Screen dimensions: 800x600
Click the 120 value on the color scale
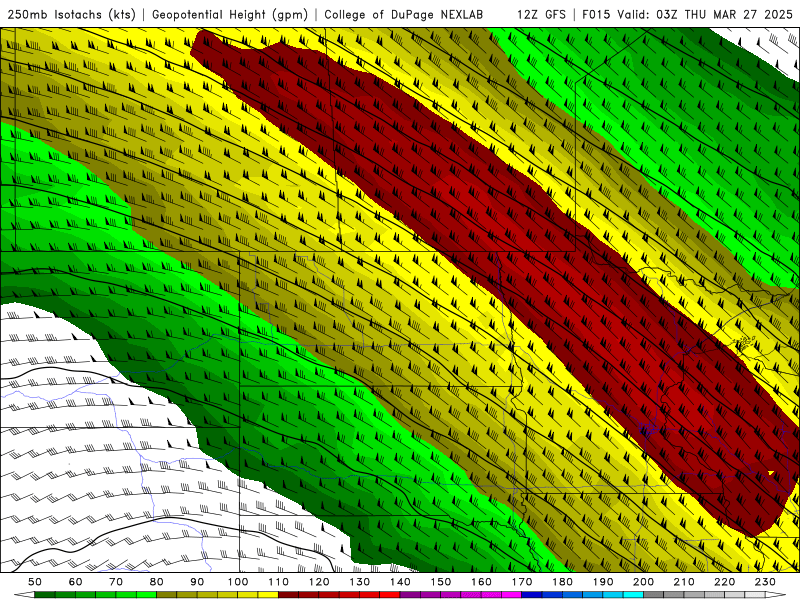(319, 582)
